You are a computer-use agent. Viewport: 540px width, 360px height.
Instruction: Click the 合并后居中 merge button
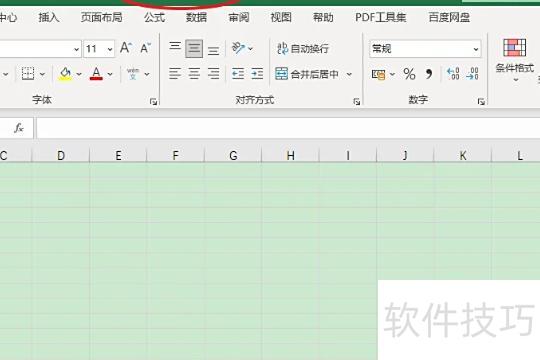coord(307,74)
